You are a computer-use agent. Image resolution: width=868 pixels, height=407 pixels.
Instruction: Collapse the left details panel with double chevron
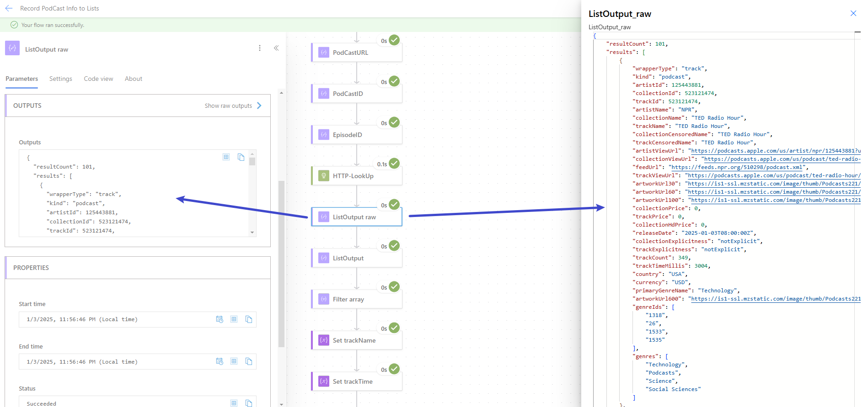tap(276, 48)
